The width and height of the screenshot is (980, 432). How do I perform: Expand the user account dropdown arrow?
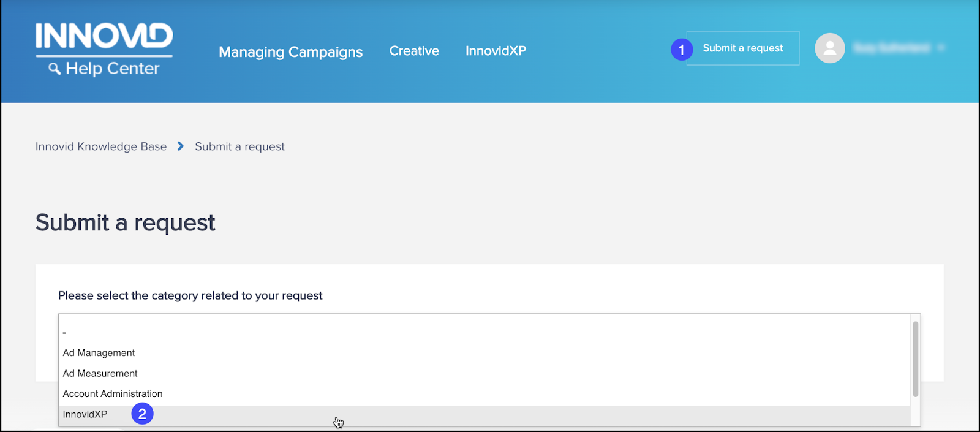tap(941, 48)
